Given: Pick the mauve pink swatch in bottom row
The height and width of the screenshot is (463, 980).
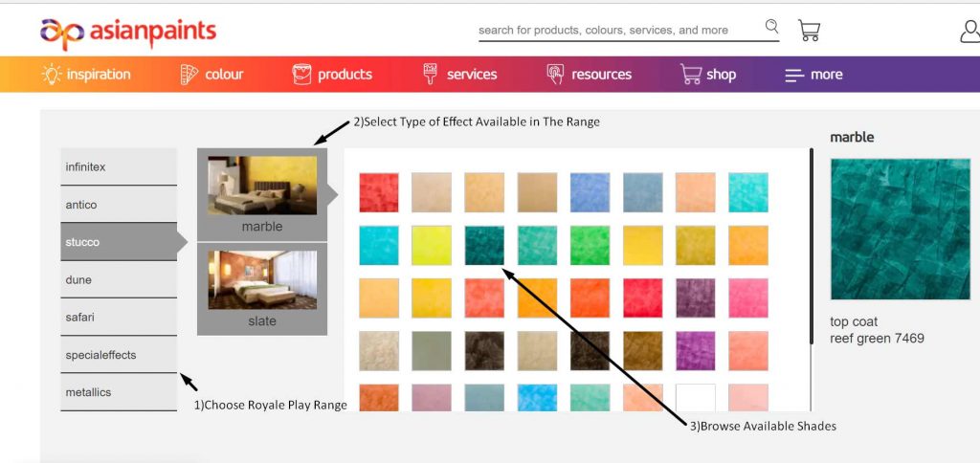Looking at the screenshot, I should (432, 397).
